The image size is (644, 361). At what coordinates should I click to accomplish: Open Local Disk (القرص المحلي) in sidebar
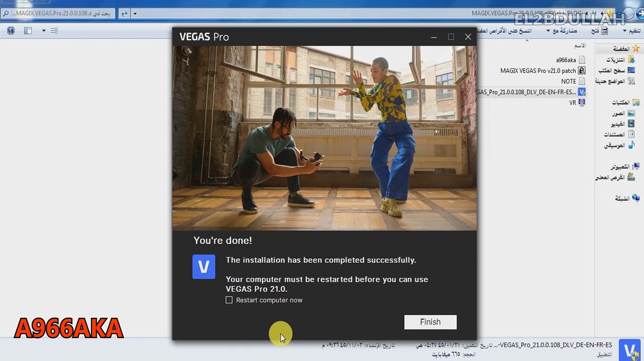[x=615, y=177]
